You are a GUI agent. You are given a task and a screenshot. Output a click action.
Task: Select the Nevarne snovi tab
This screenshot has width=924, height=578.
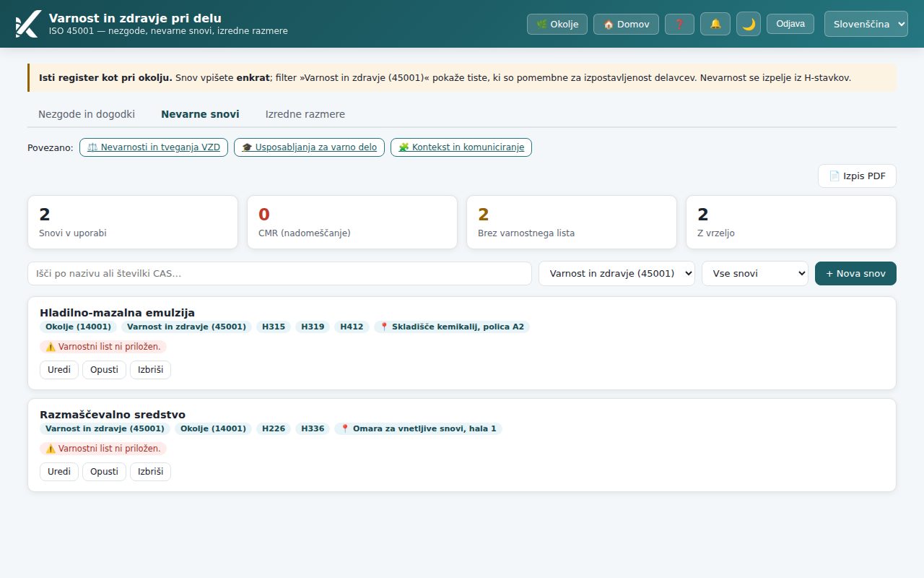[x=200, y=114]
